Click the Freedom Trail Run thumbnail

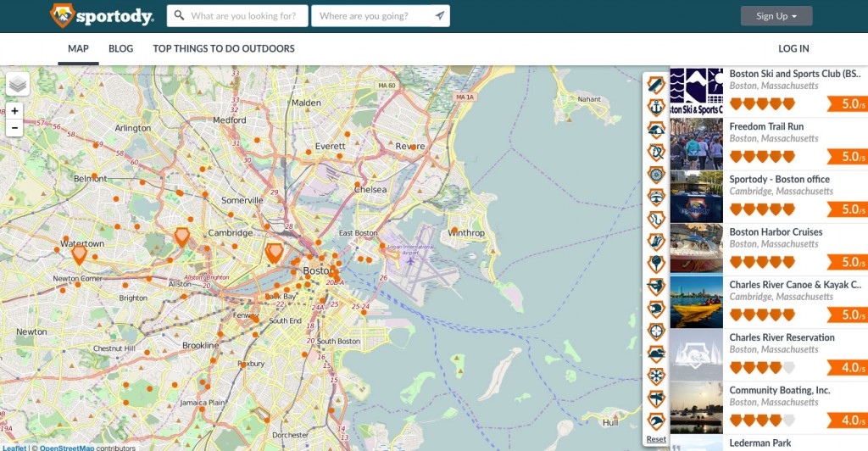pos(697,144)
